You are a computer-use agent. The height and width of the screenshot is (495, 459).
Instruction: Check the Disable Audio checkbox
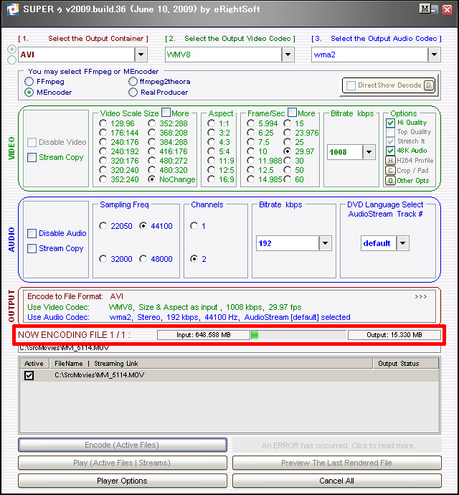(32, 233)
